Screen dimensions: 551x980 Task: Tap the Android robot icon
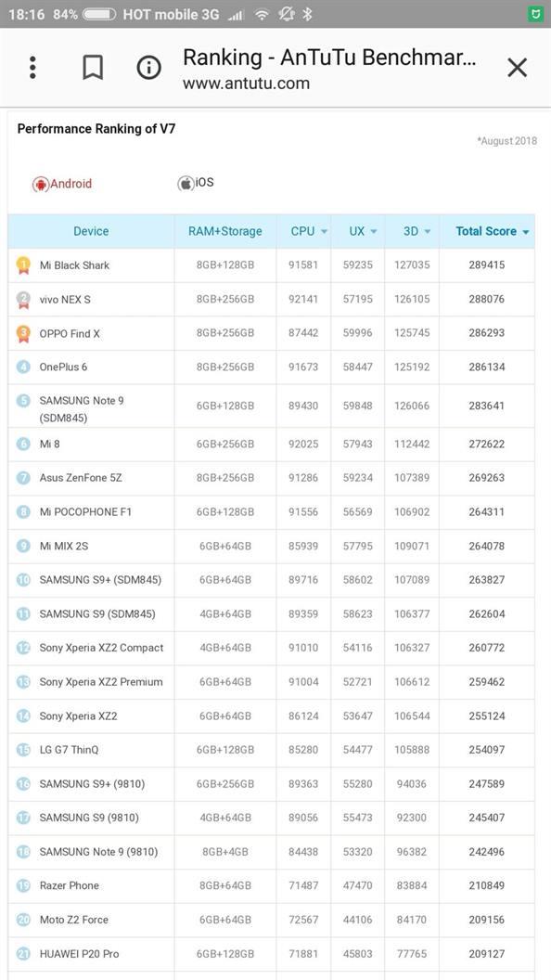[41, 185]
